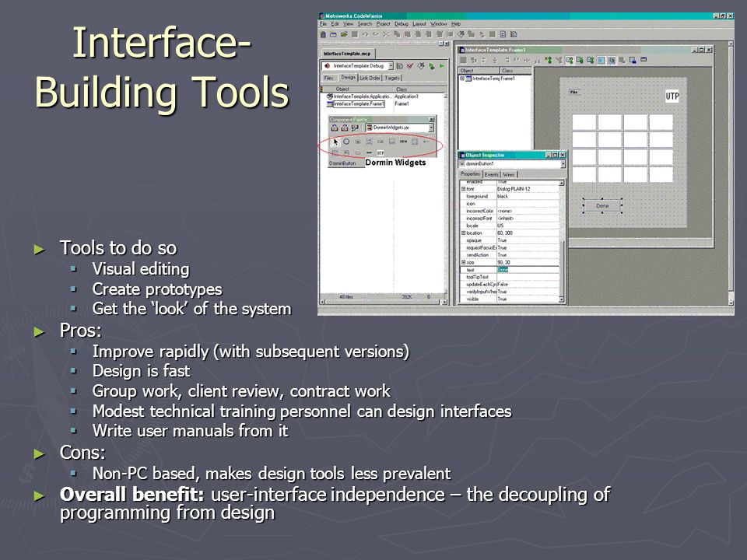The image size is (747, 560).
Task: Select the Done button on design canvas
Action: (x=602, y=205)
